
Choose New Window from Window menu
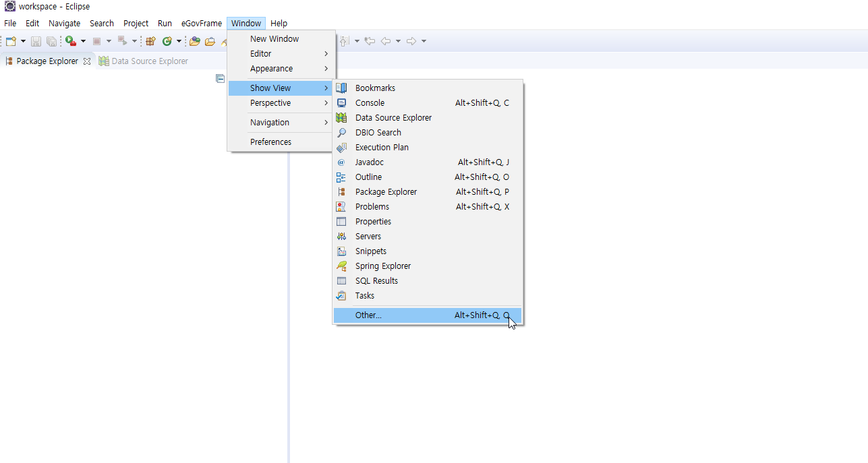[x=281, y=39]
